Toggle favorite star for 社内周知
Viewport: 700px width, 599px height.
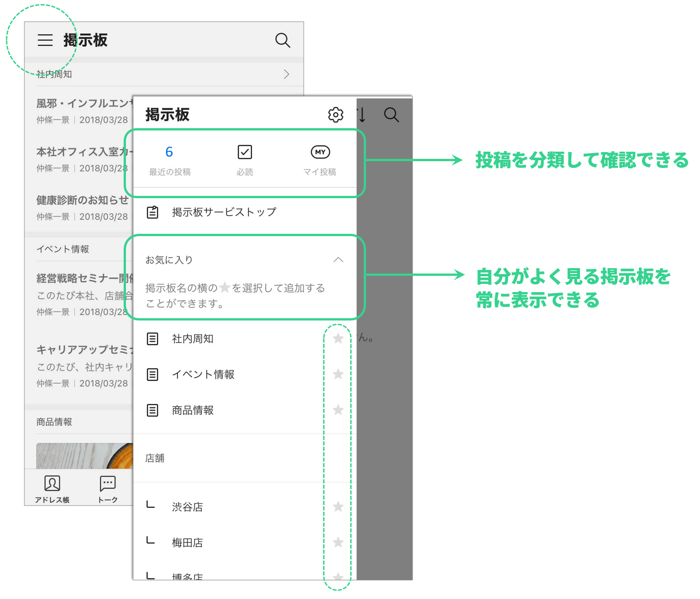pos(338,339)
